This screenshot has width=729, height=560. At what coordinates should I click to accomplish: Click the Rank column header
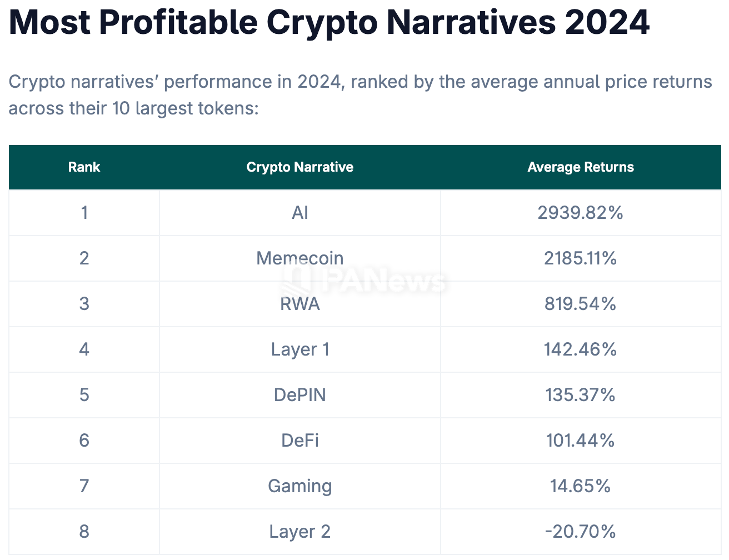[84, 167]
